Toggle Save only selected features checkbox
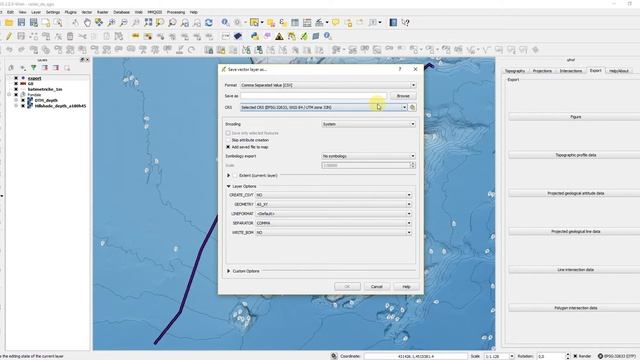Image resolution: width=640 pixels, height=360 pixels. [228, 133]
